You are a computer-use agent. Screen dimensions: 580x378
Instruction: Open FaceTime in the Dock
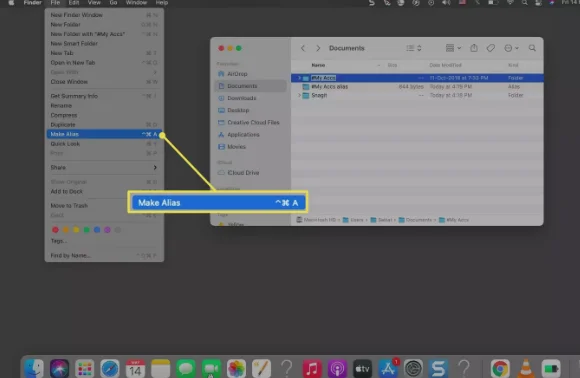[211, 368]
